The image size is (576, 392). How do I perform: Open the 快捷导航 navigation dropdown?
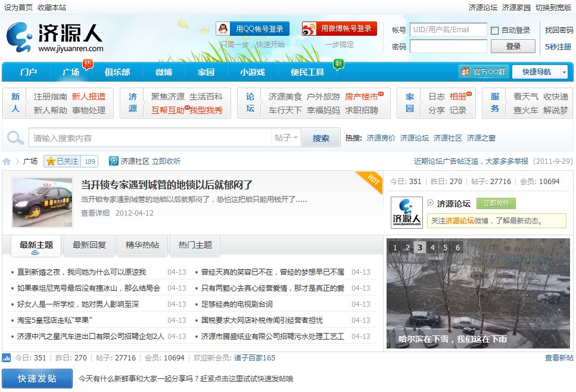538,71
